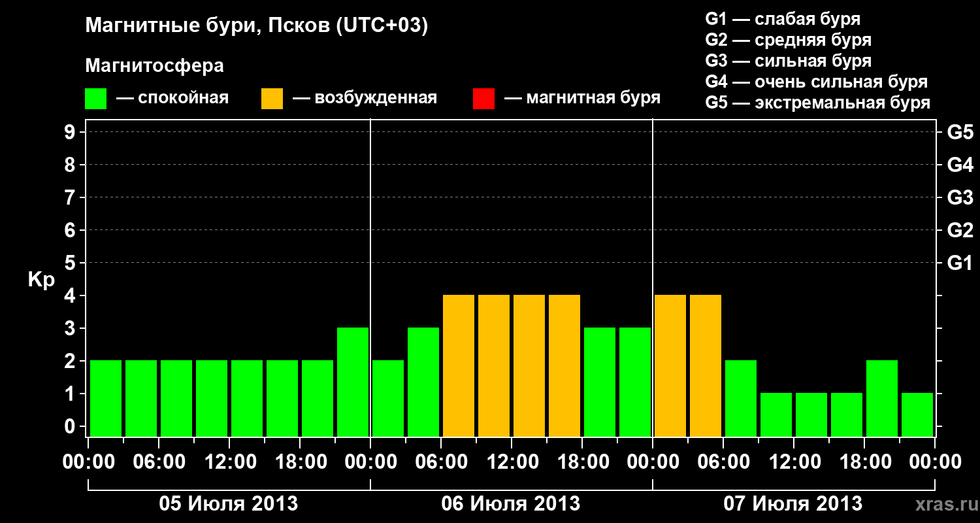Select 07 Июля 00:00–03:00 orange bar
This screenshot has height=523, width=980.
point(670,365)
